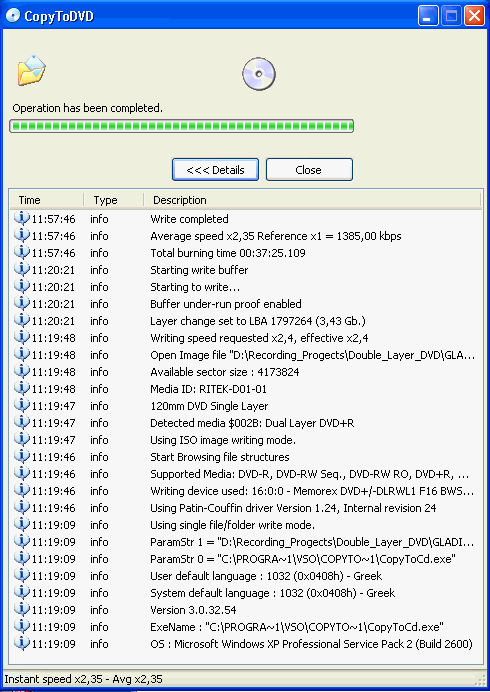
Task: Click the Description column header
Action: 312,200
